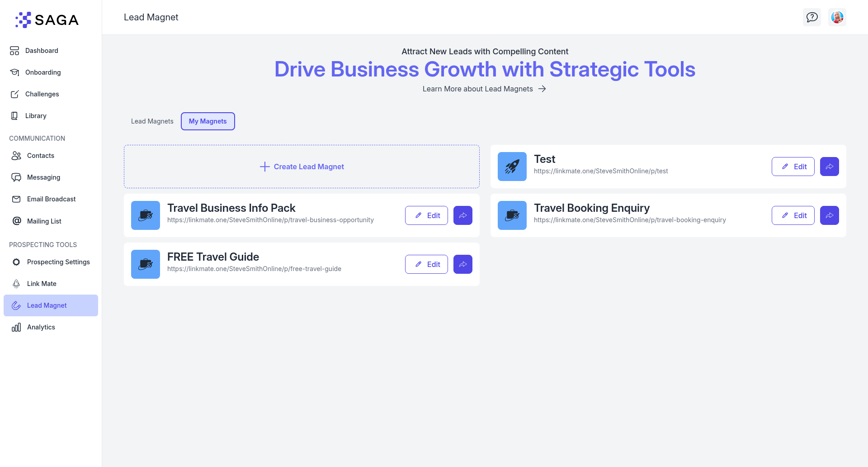
Task: Open the Link Mate sidebar item
Action: coord(42,284)
